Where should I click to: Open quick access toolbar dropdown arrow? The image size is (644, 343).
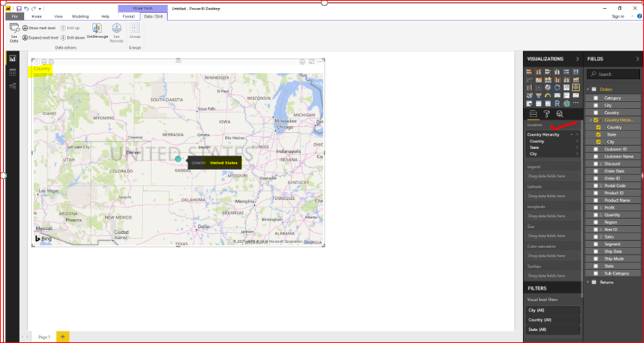pyautogui.click(x=40, y=9)
